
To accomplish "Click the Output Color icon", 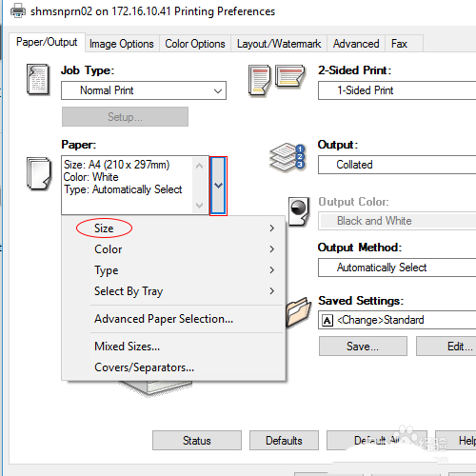I will pyautogui.click(x=299, y=211).
